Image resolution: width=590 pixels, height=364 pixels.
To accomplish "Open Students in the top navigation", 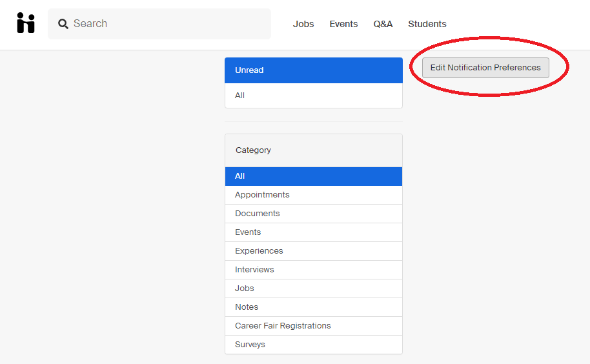I will tap(427, 24).
